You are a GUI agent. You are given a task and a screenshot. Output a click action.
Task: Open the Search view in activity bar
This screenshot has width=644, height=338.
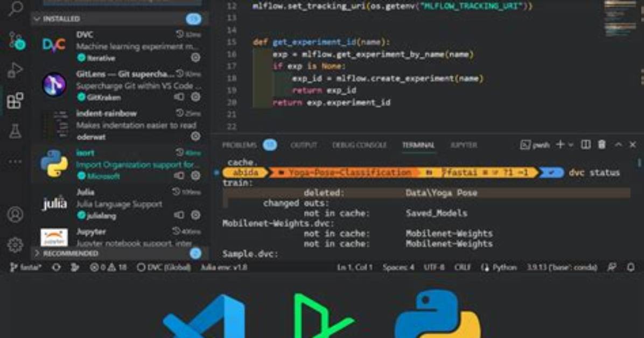16,8
